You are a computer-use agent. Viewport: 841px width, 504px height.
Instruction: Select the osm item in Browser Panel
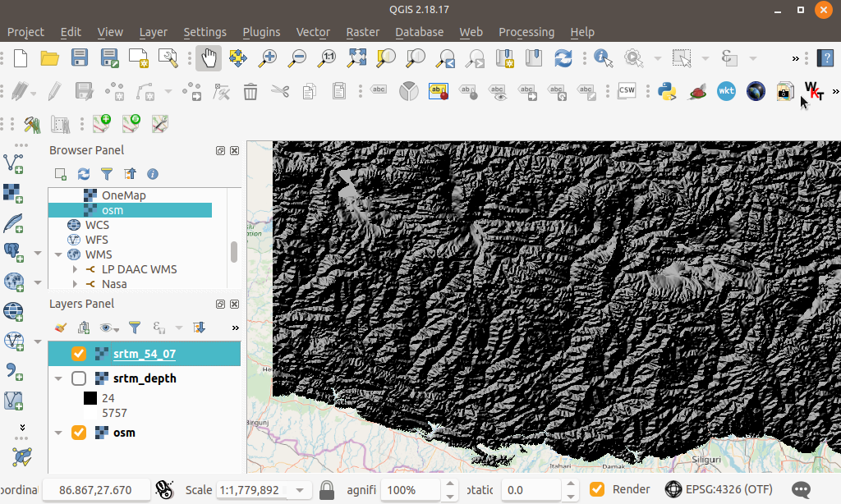pyautogui.click(x=130, y=210)
